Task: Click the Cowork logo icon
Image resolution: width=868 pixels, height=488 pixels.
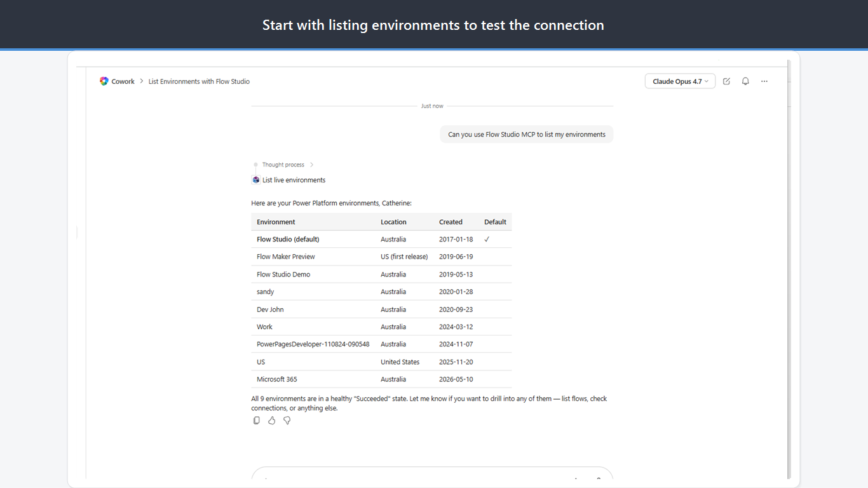Action: [104, 81]
